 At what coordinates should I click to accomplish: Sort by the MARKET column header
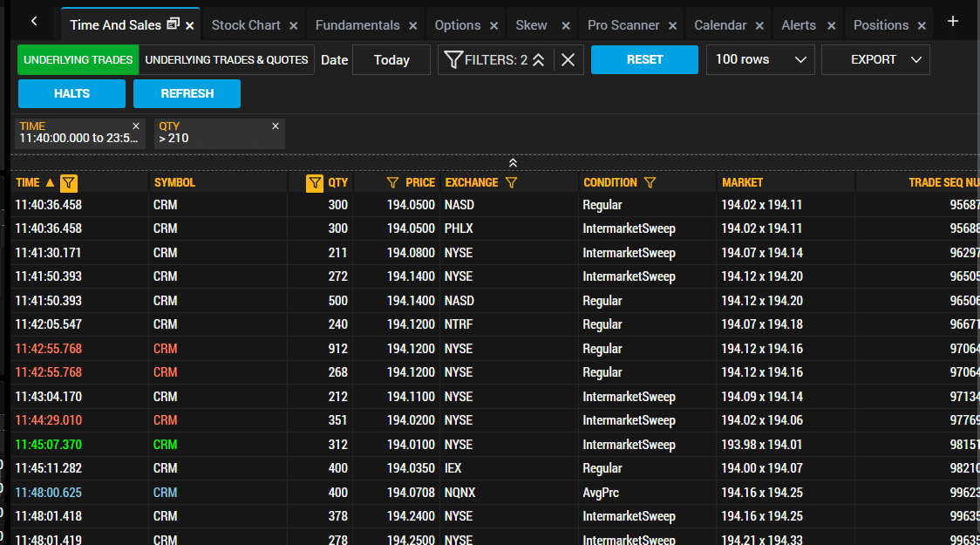[742, 182]
